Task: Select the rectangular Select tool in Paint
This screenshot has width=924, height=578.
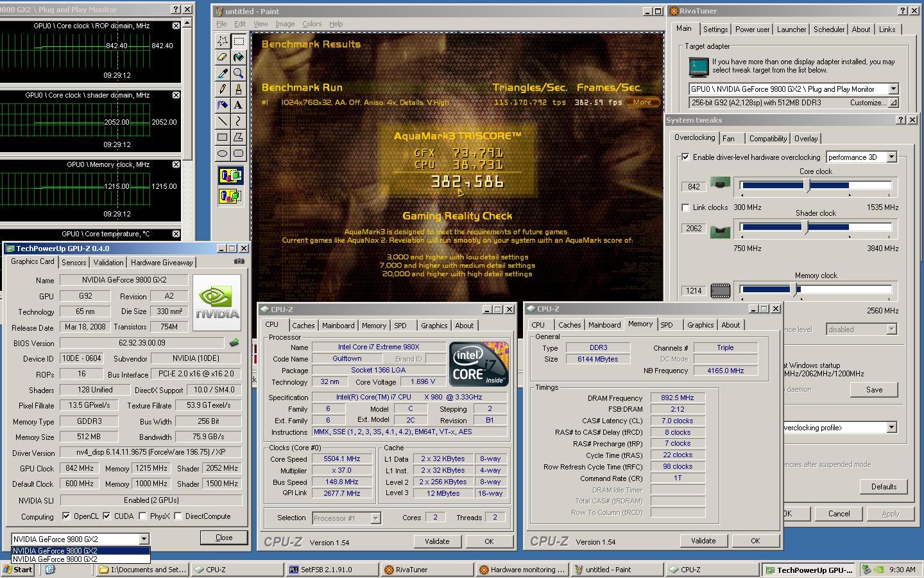Action: tap(238, 40)
